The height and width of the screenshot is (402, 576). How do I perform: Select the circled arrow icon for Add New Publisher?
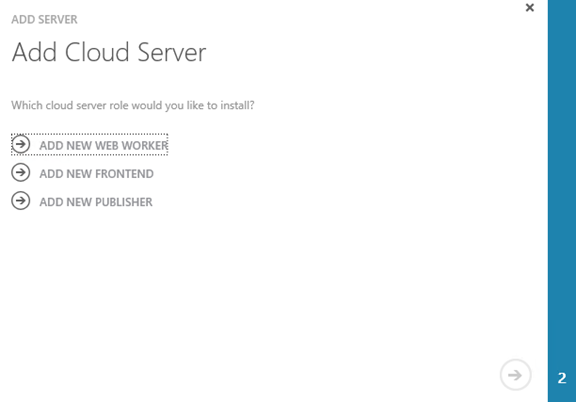(x=21, y=201)
